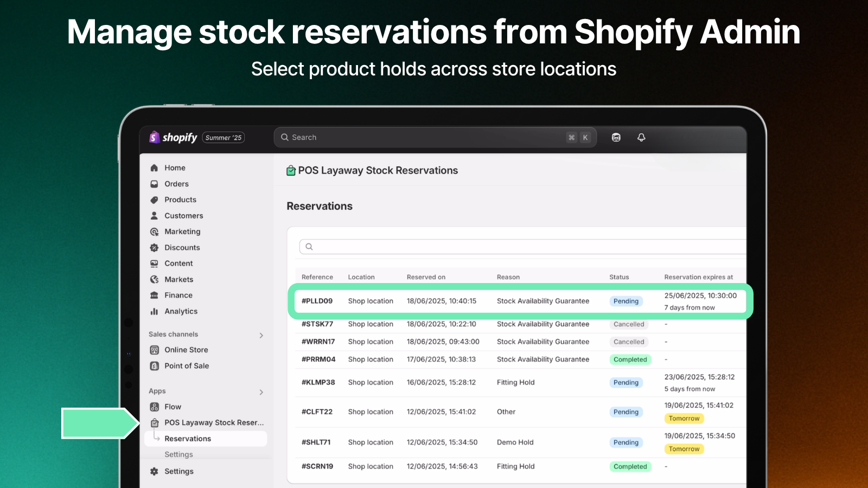This screenshot has height=488, width=868.
Task: Open the Summer '25 edition badge
Action: 224,138
